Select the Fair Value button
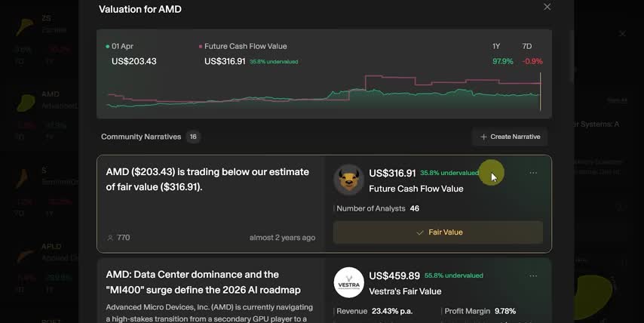The height and width of the screenshot is (323, 644). (438, 232)
